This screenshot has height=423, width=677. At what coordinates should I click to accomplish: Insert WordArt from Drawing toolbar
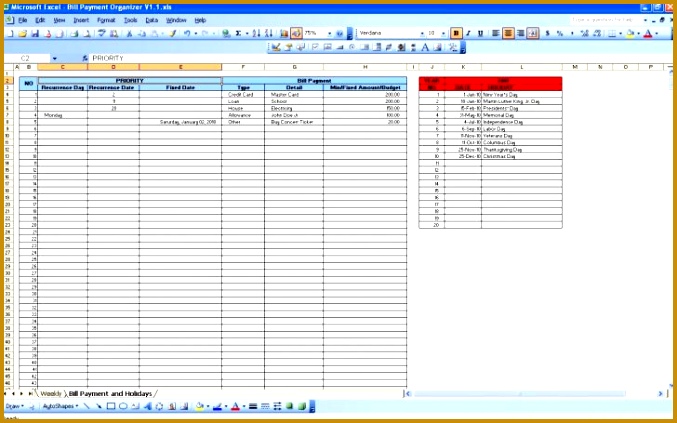(148, 406)
